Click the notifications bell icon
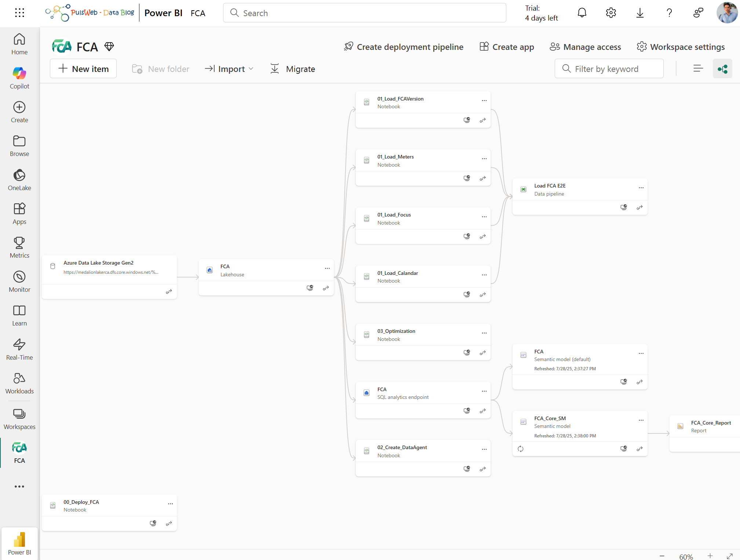This screenshot has width=740, height=560. pyautogui.click(x=582, y=13)
